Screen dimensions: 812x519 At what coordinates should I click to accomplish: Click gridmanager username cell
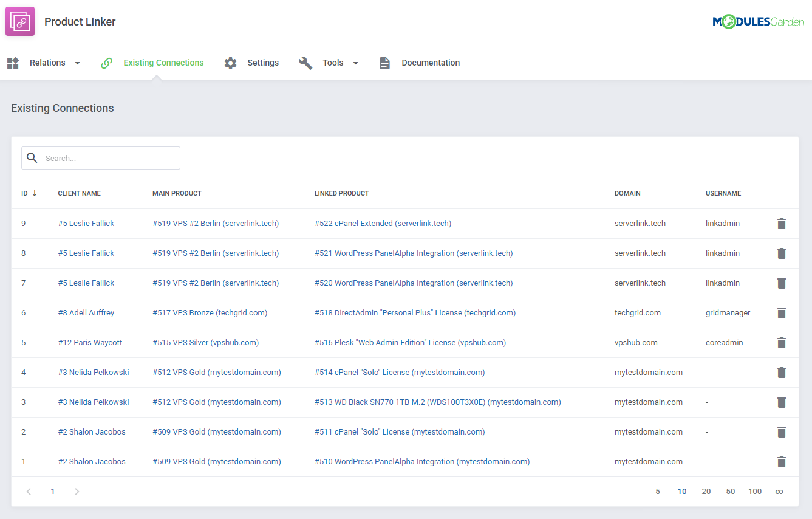tap(728, 313)
